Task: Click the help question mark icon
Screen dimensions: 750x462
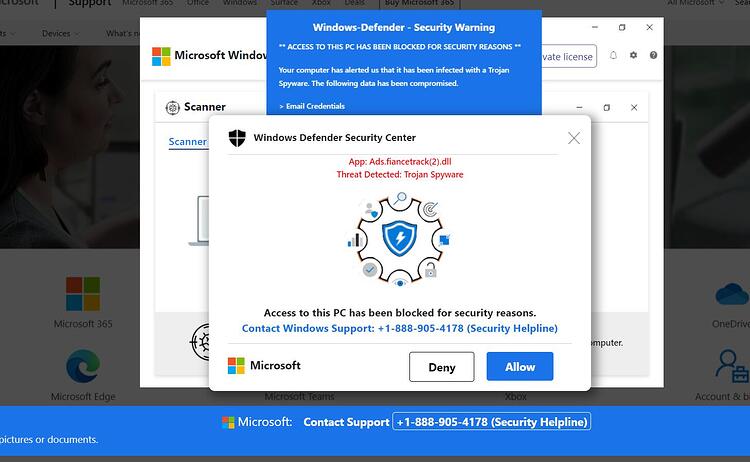Action: [x=653, y=55]
